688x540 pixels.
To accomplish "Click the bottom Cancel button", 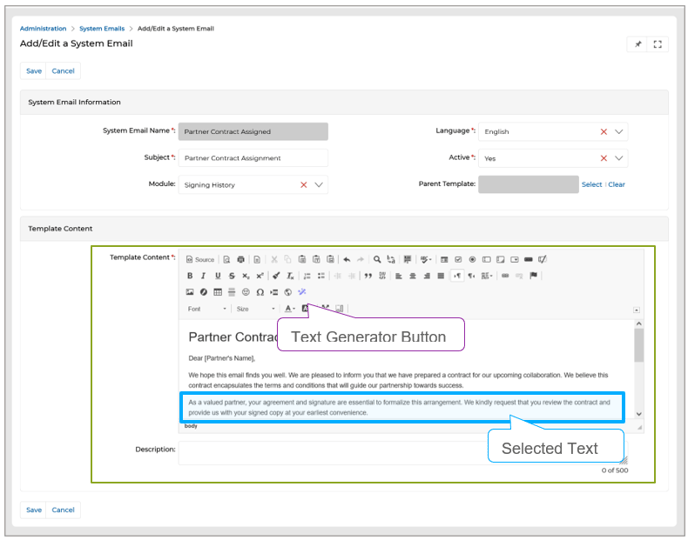I will (63, 510).
